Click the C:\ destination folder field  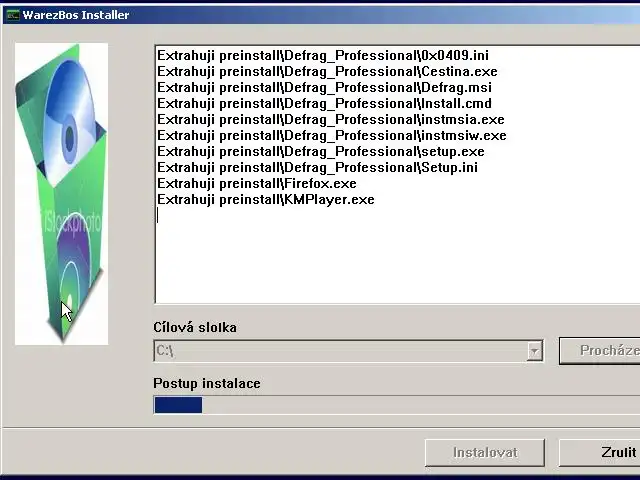pos(348,351)
